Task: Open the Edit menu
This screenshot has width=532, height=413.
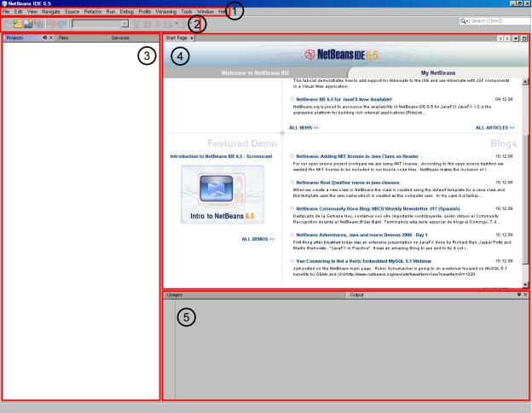Action: [18, 12]
